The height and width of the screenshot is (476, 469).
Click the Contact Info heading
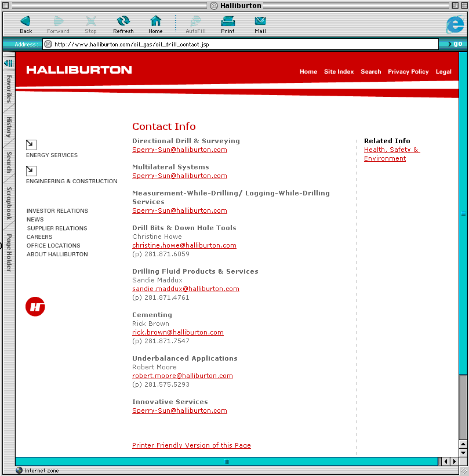point(164,126)
